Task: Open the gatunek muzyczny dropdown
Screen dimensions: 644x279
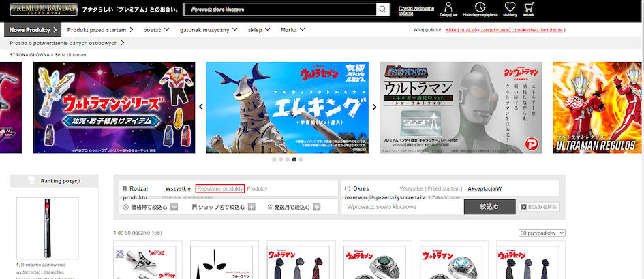Action: click(209, 29)
